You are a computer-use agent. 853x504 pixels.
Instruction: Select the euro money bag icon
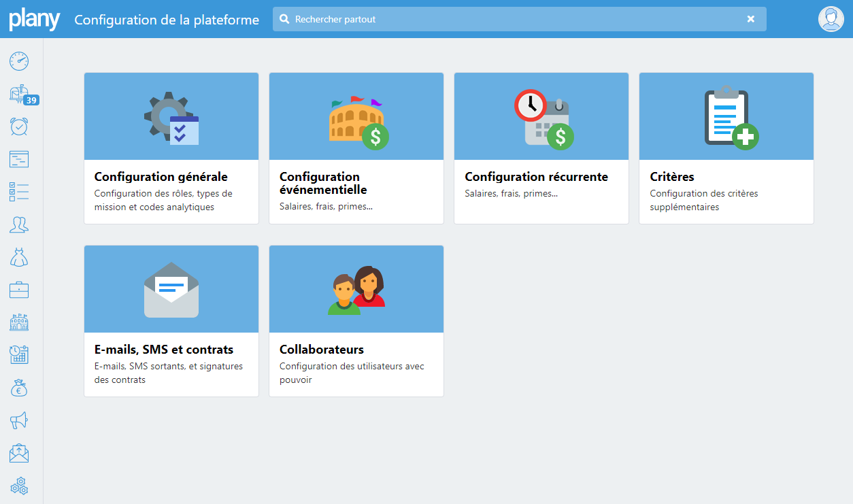pyautogui.click(x=18, y=388)
